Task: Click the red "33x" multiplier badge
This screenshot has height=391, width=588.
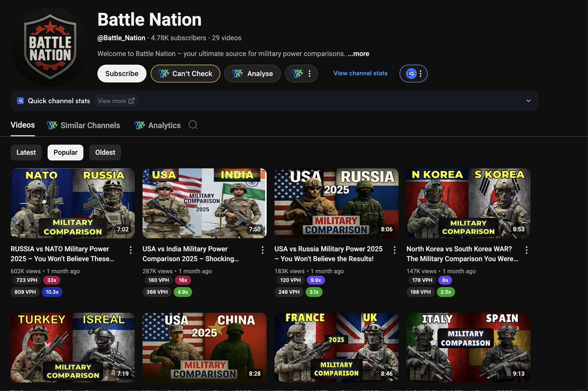Action: 51,280
